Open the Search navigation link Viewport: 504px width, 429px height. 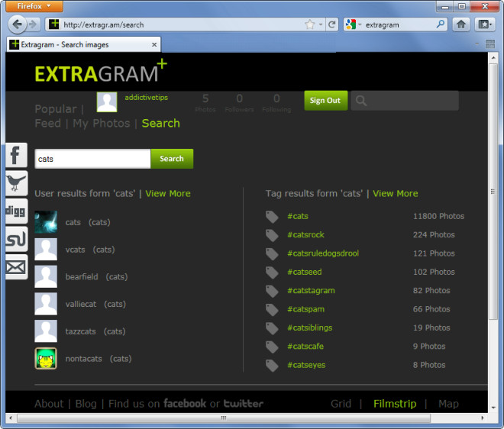[160, 123]
